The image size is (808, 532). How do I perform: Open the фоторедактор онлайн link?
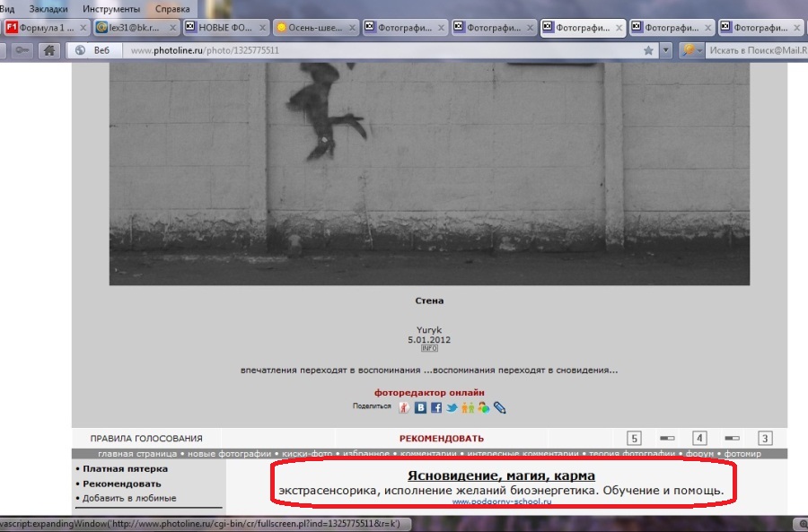pyautogui.click(x=429, y=392)
